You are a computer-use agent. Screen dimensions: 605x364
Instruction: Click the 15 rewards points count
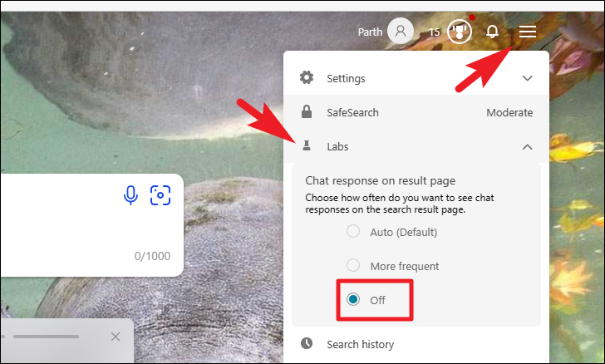click(435, 32)
